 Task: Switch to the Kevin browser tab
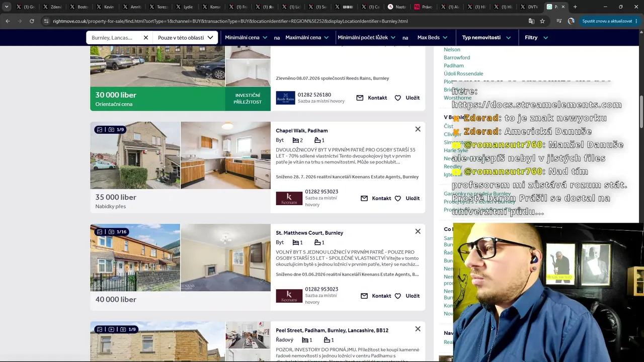click(x=105, y=7)
